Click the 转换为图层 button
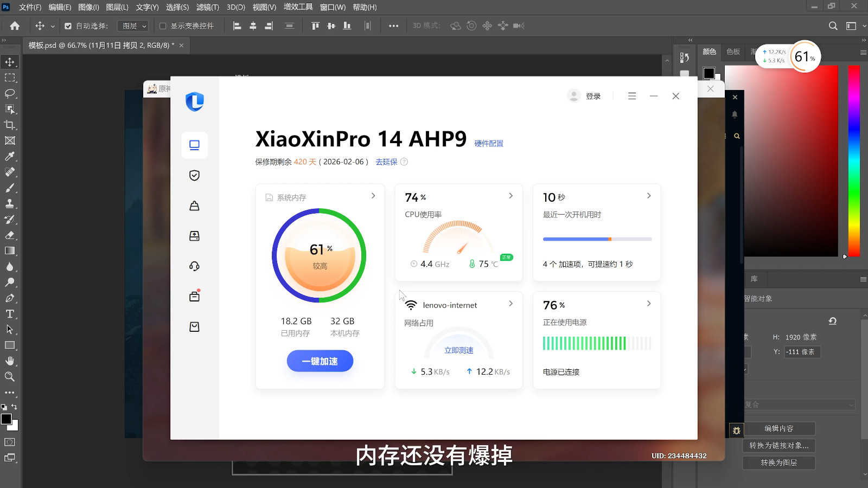 pyautogui.click(x=778, y=463)
